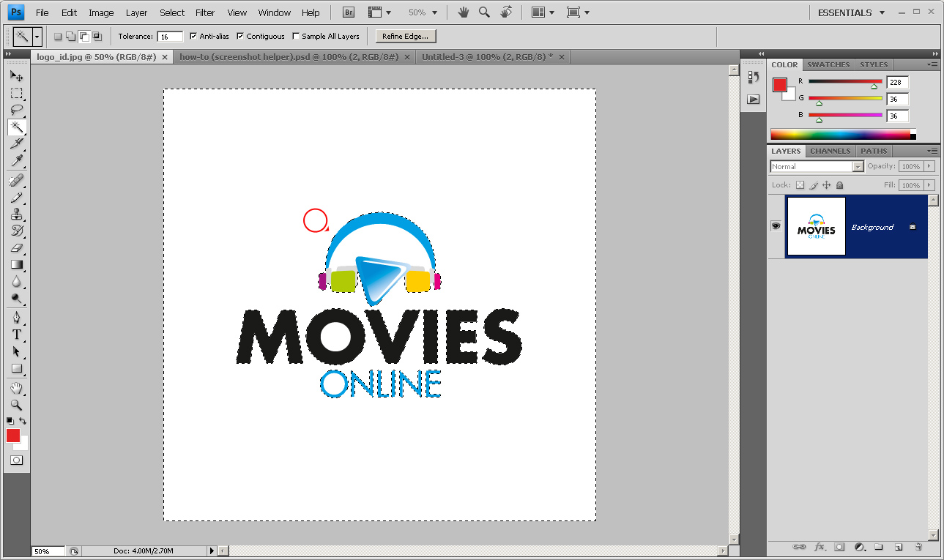Enable Sample All Layers
This screenshot has width=944, height=560.
tap(296, 35)
